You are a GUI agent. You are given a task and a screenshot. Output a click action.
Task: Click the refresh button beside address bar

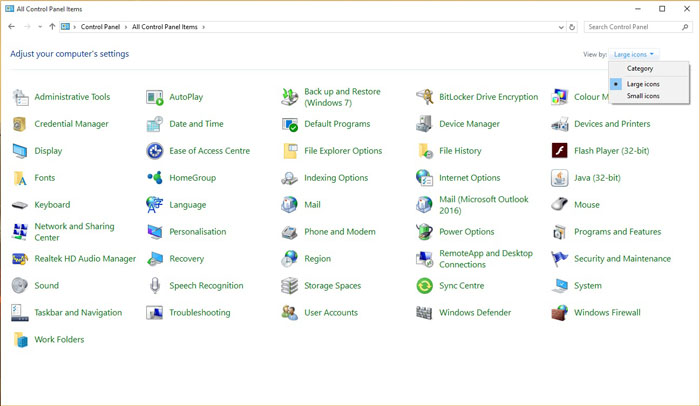(x=572, y=27)
